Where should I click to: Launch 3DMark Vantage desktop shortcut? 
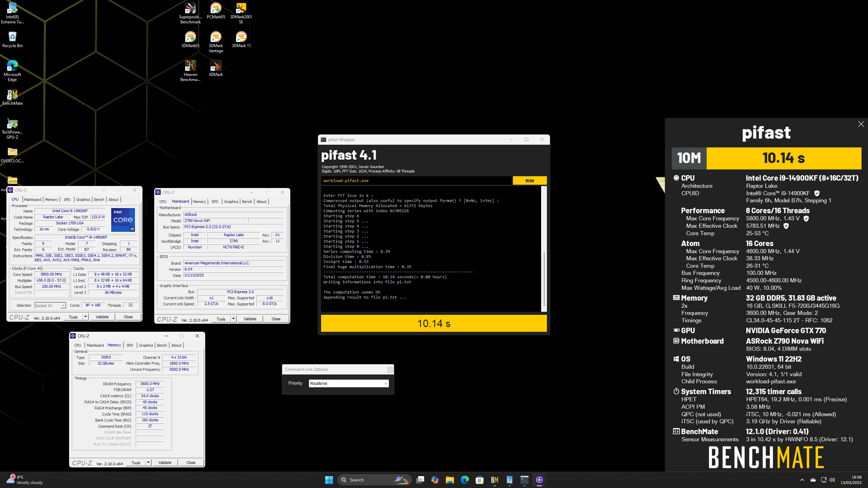coord(216,42)
